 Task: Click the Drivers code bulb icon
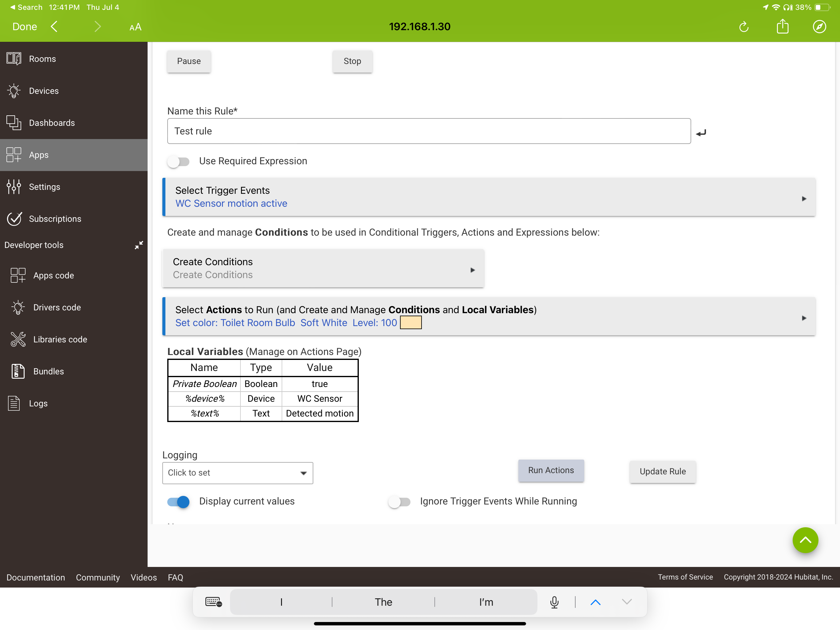point(18,307)
